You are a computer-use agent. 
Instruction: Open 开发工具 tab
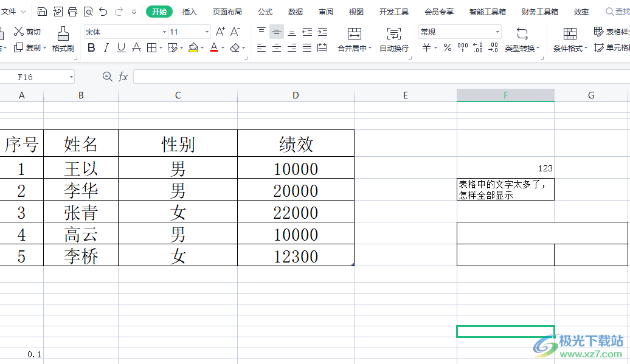(394, 12)
